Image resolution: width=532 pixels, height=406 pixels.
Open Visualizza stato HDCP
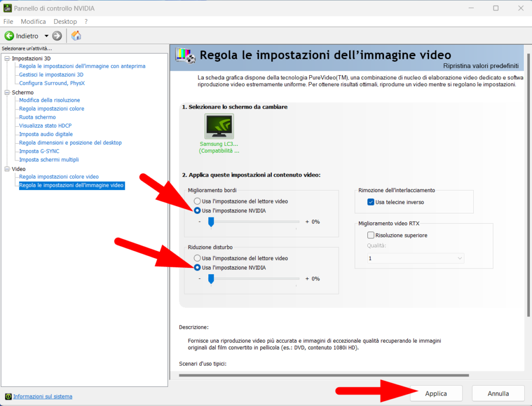(46, 126)
